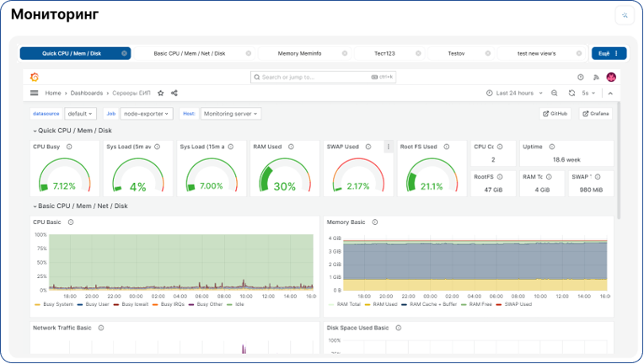The image size is (644, 364).
Task: Switch to the Memory Meminfo tab
Action: tap(299, 53)
